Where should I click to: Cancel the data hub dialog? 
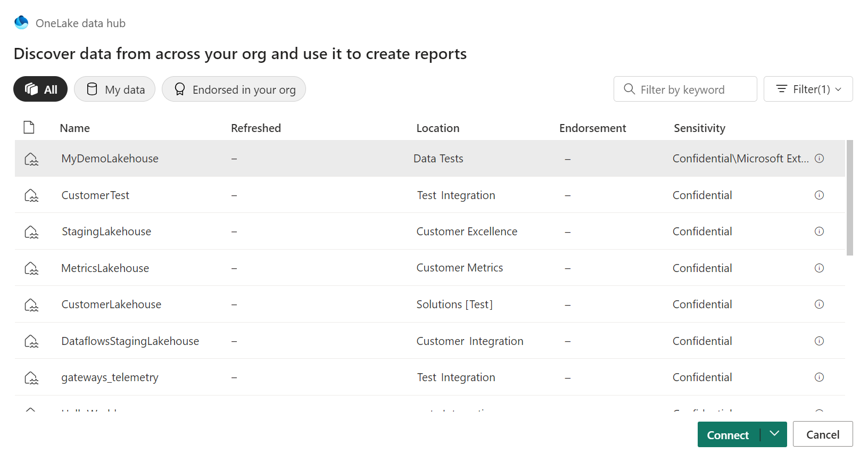[822, 435]
